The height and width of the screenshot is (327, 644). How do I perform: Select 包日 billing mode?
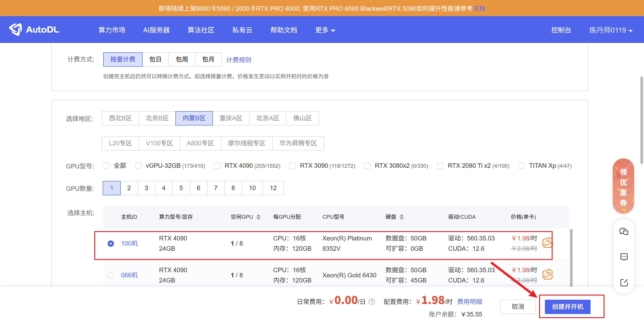coord(156,59)
